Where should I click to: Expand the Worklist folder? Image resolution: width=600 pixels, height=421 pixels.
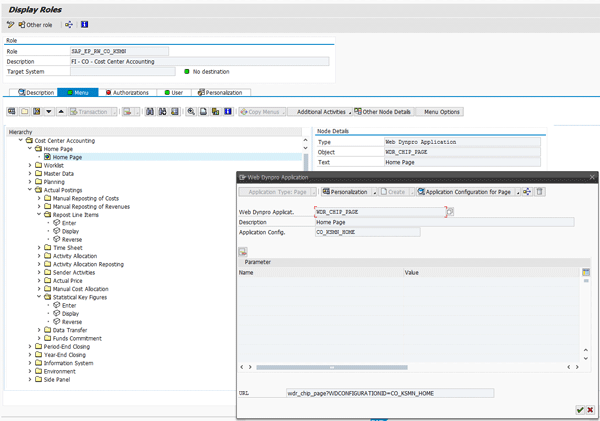coord(30,165)
